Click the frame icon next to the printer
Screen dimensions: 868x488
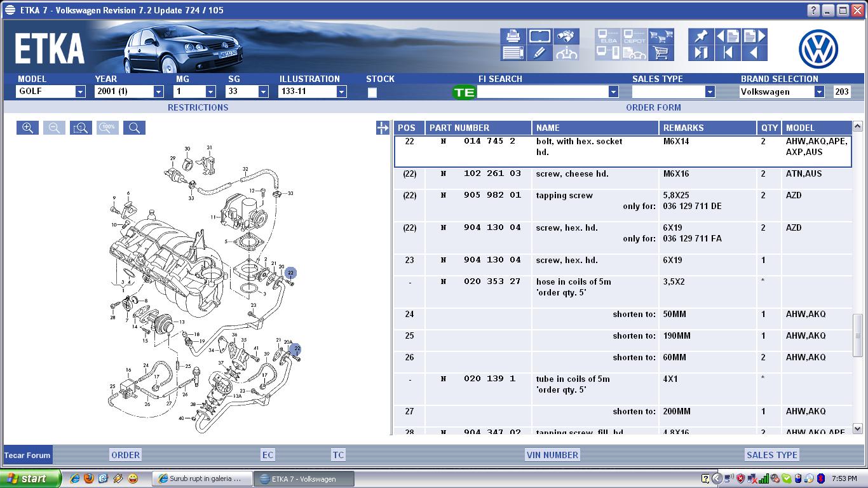point(539,36)
